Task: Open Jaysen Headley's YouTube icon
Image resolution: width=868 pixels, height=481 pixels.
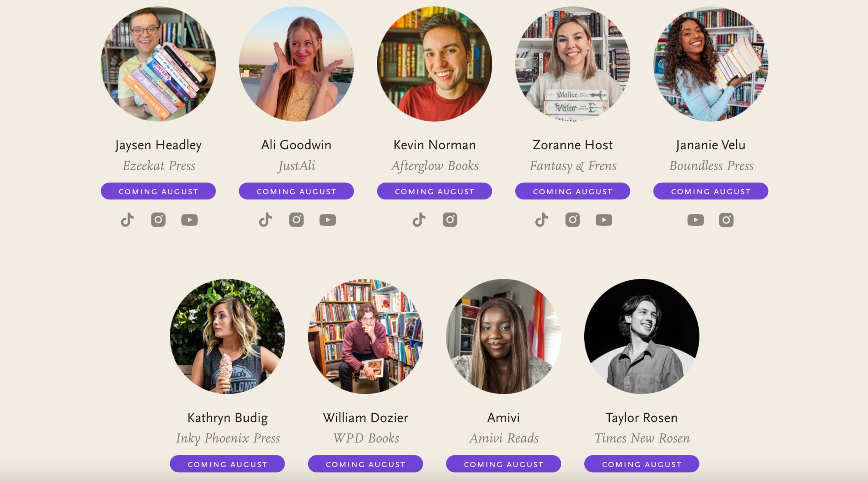Action: (189, 220)
